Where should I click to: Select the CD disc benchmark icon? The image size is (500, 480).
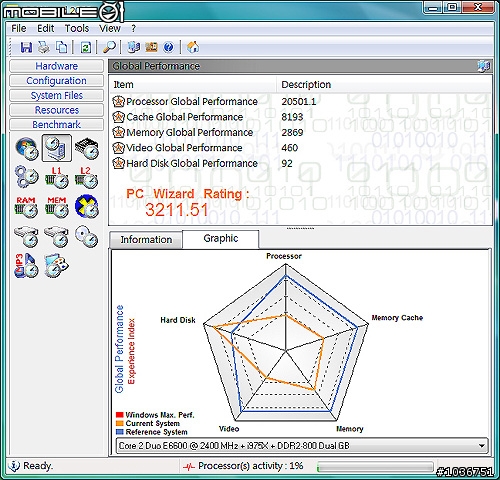(87, 236)
